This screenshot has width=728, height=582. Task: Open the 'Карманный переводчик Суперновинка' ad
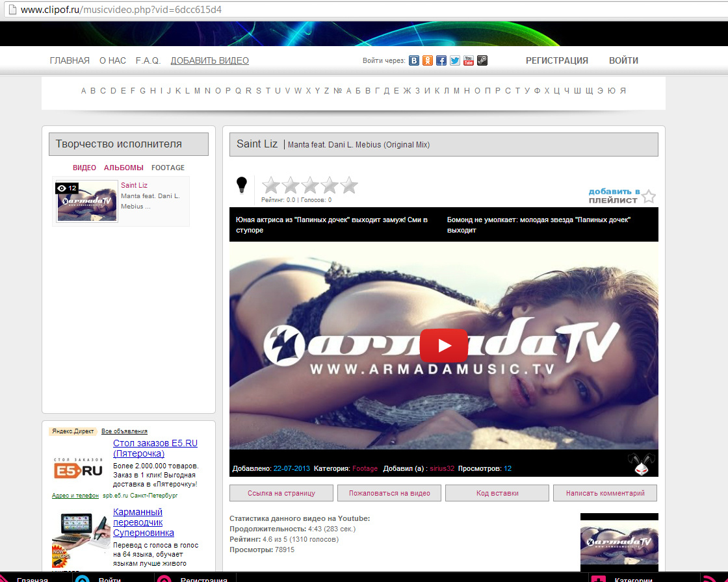click(x=144, y=522)
